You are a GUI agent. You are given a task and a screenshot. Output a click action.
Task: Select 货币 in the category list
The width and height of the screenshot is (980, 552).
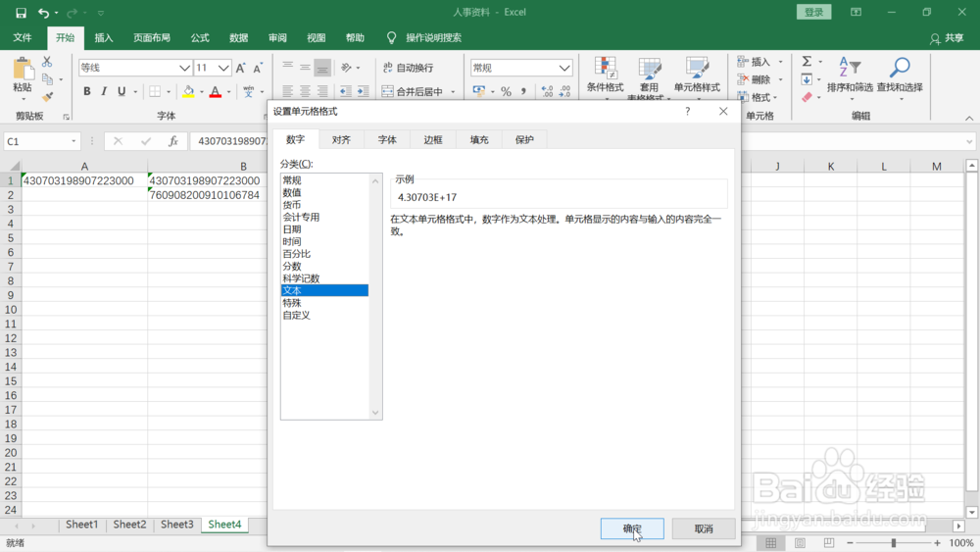pos(324,204)
